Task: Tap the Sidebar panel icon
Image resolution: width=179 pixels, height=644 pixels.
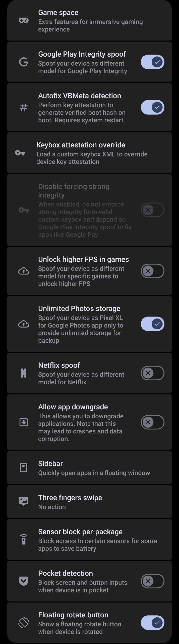Action: coord(24,468)
